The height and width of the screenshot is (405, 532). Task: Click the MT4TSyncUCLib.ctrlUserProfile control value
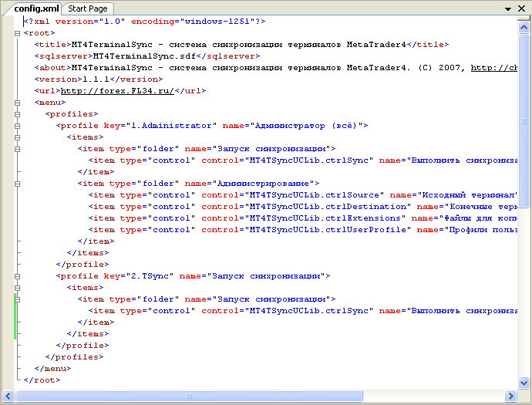(x=328, y=229)
